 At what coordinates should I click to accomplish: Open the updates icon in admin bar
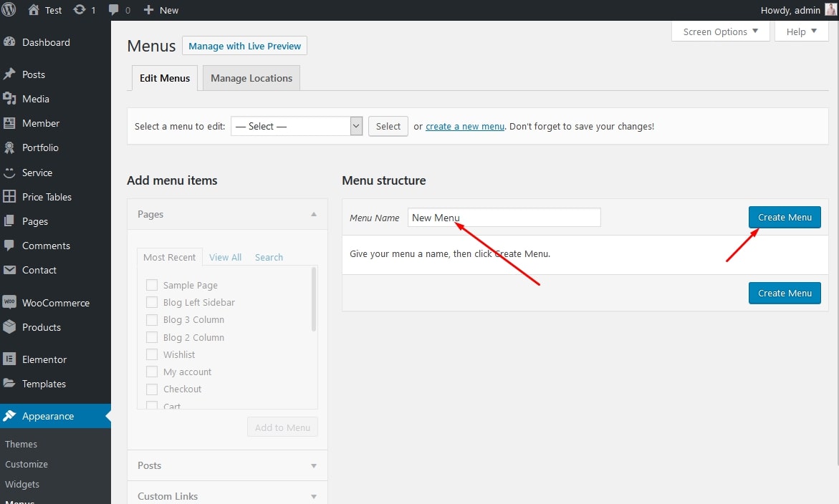tap(80, 10)
